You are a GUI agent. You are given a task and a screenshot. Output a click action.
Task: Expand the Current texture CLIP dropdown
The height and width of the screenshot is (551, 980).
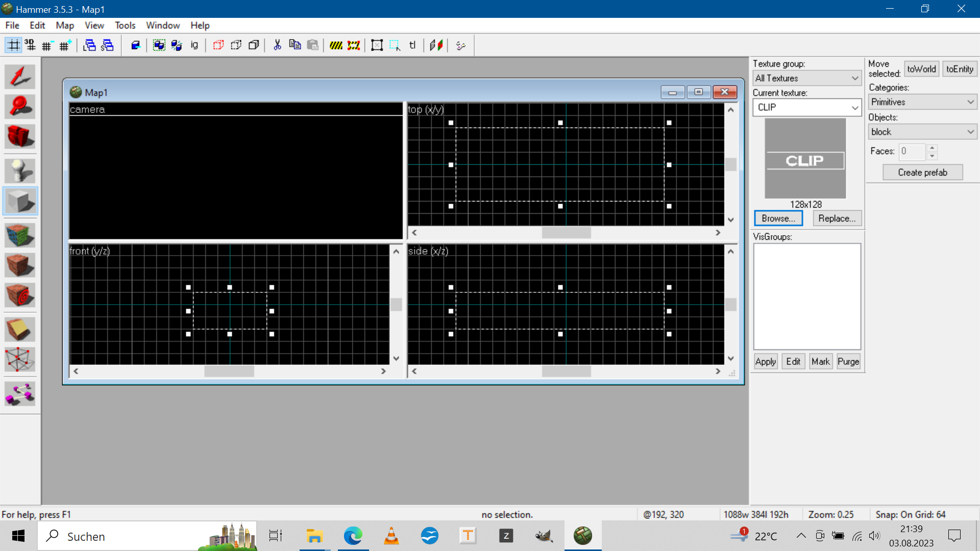(x=855, y=108)
